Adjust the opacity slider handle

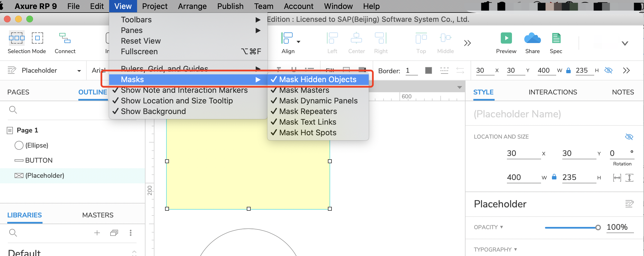(598, 227)
